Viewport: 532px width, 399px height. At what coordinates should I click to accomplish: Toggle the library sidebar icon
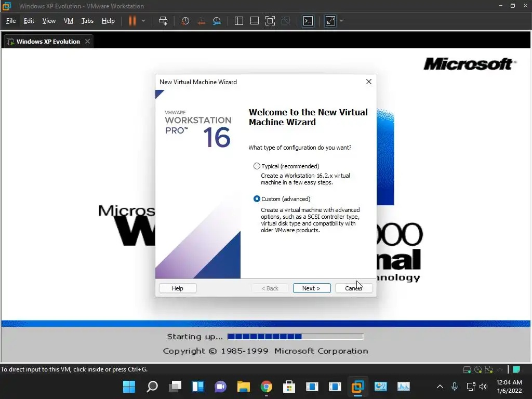[x=239, y=21]
